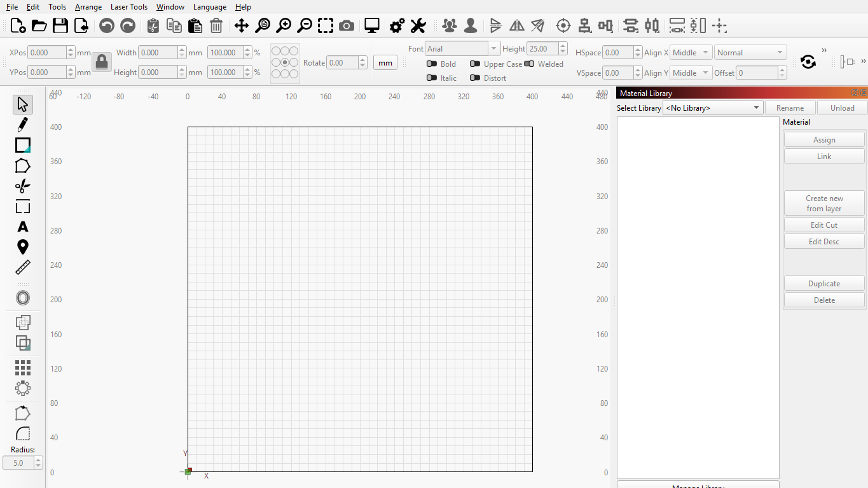Click the XPos input field
The image size is (868, 488).
coord(48,53)
